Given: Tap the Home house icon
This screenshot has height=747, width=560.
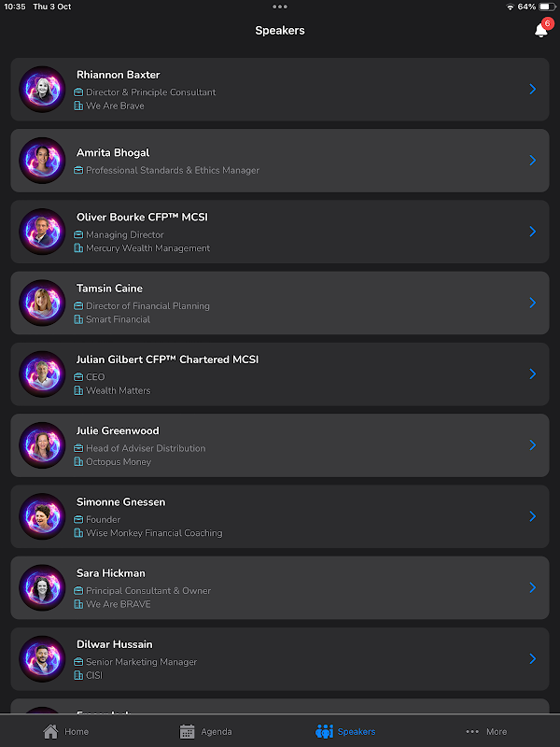Looking at the screenshot, I should coord(50,731).
